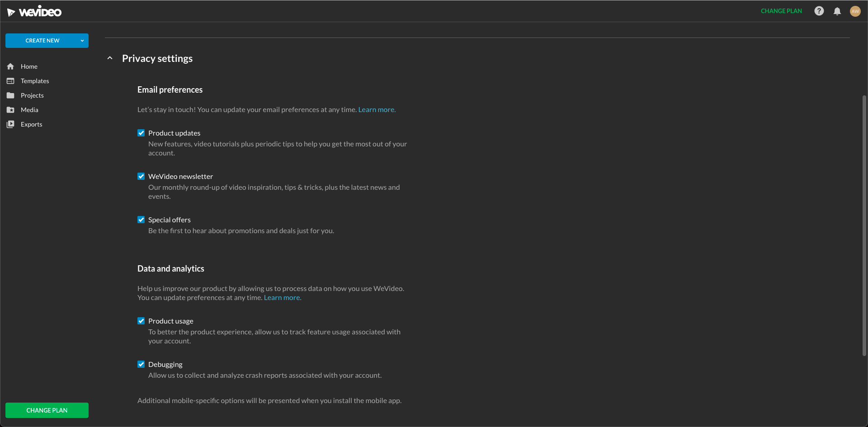This screenshot has width=868, height=427.
Task: Click the Email preferences heading
Action: tap(170, 89)
